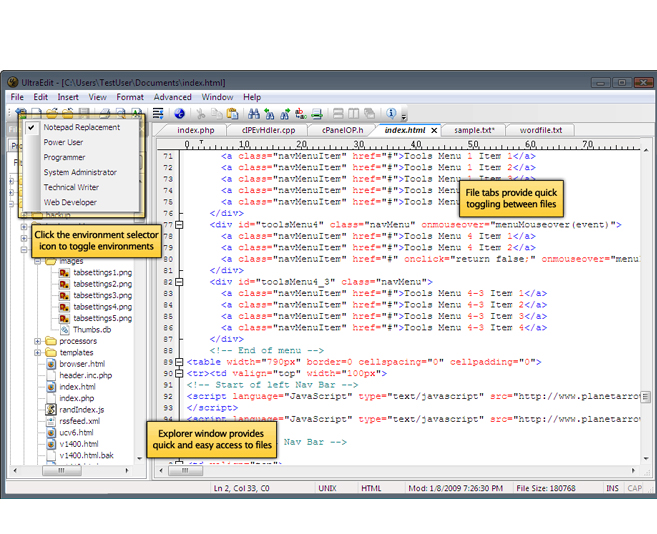The width and height of the screenshot is (657, 534).
Task: Click the Paste clipboard icon
Action: pyautogui.click(x=232, y=114)
